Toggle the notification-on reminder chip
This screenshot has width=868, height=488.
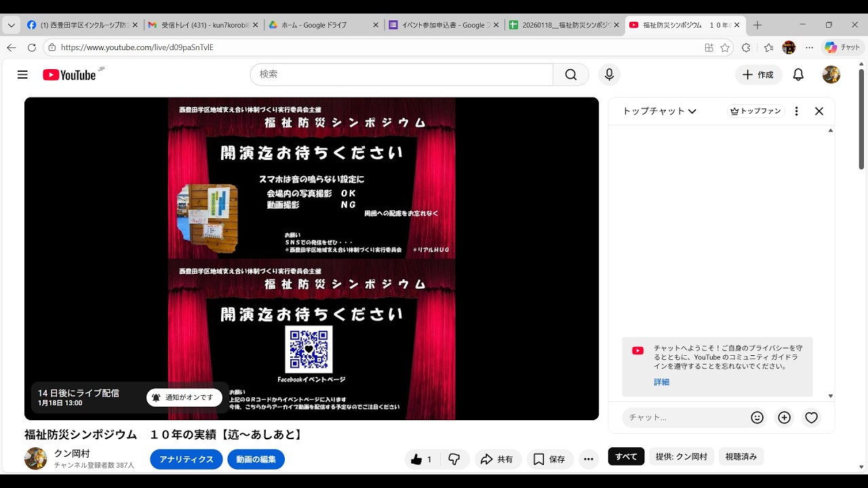[184, 398]
